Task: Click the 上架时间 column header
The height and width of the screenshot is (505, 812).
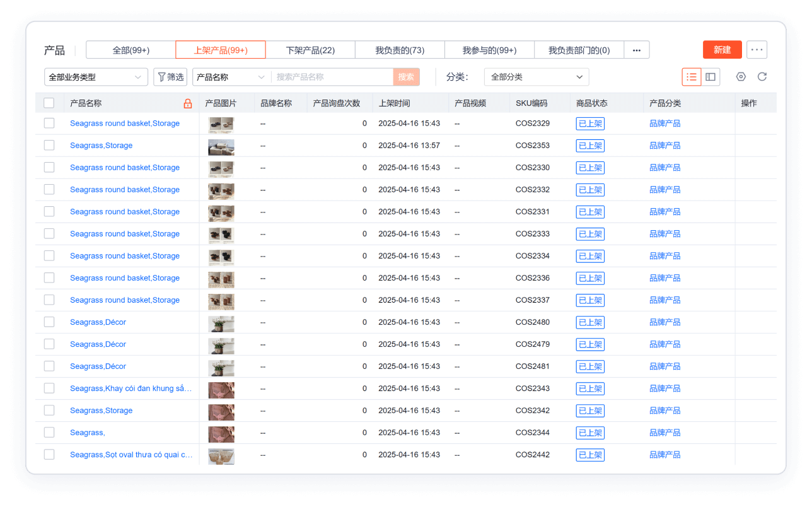Action: point(394,103)
